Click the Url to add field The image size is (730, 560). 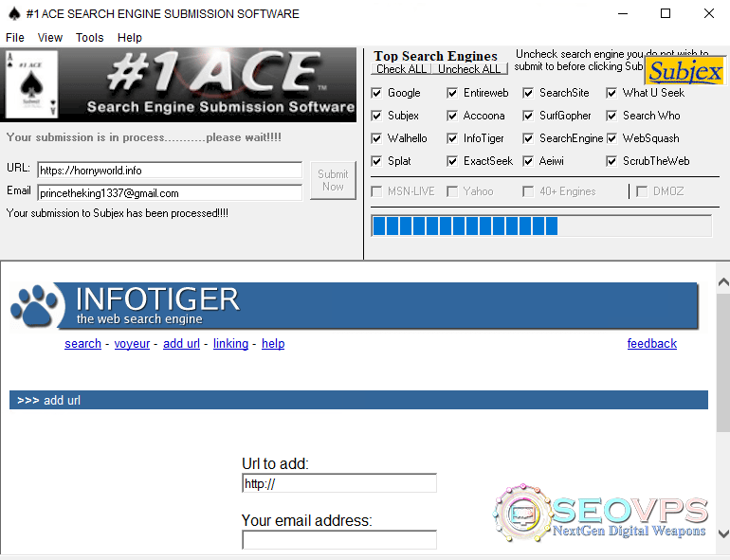[x=339, y=483]
